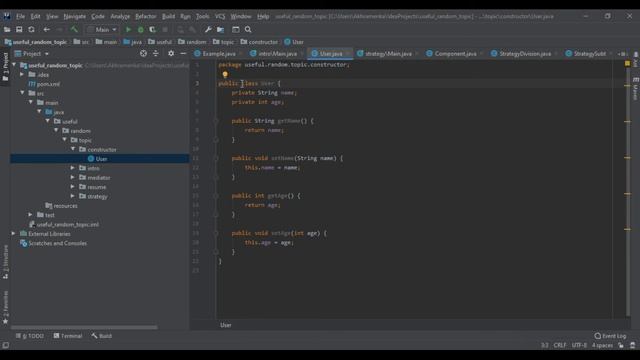Toggle the Structure side tool window
The height and width of the screenshot is (360, 640).
[x=5, y=262]
